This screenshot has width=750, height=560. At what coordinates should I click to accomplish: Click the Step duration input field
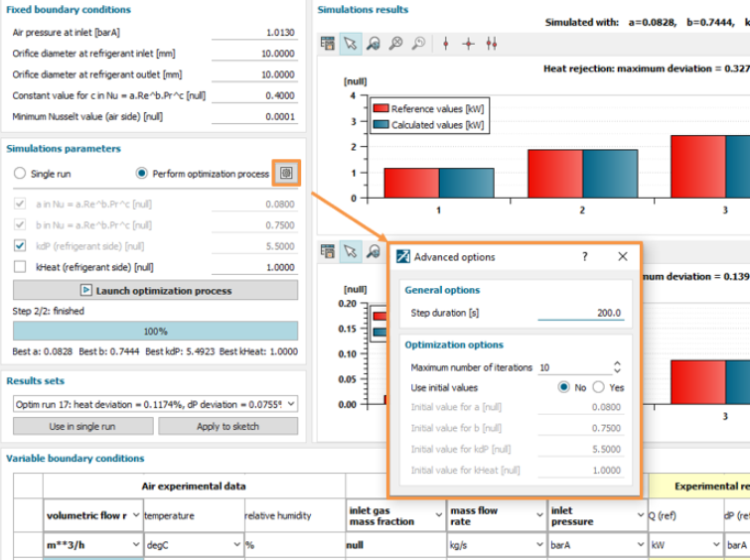[x=581, y=313]
